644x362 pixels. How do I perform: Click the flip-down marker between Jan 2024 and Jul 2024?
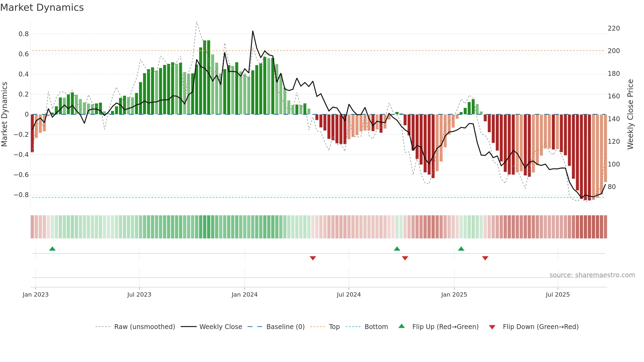coord(313,258)
